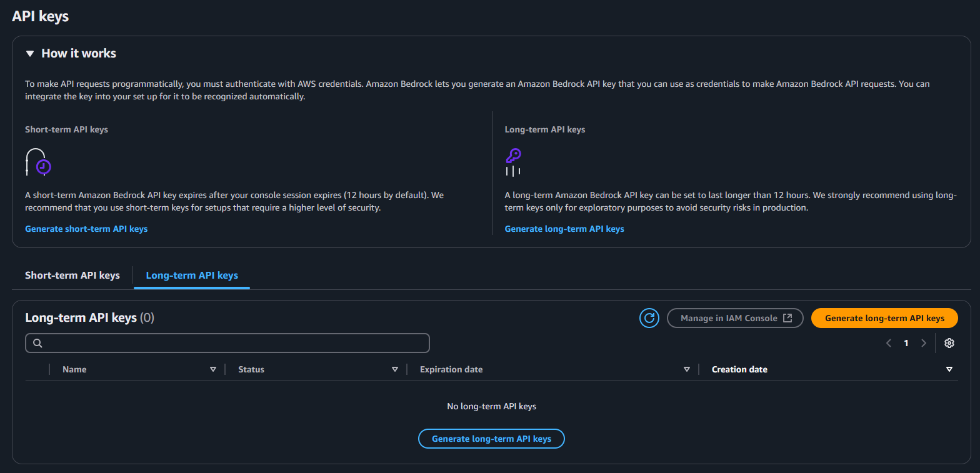Viewport: 980px width, 473px height.
Task: Refresh the long-term API keys table
Action: pyautogui.click(x=649, y=318)
